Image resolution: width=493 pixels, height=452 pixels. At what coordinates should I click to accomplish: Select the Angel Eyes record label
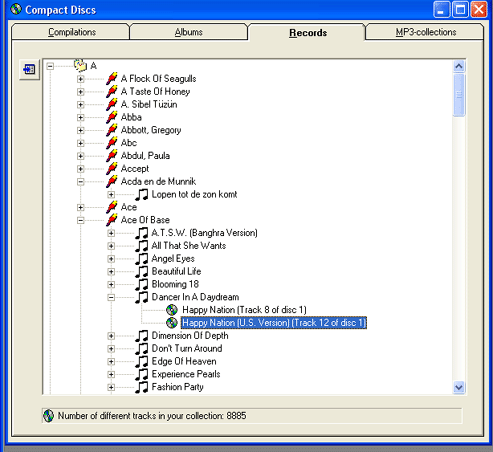[173, 259]
